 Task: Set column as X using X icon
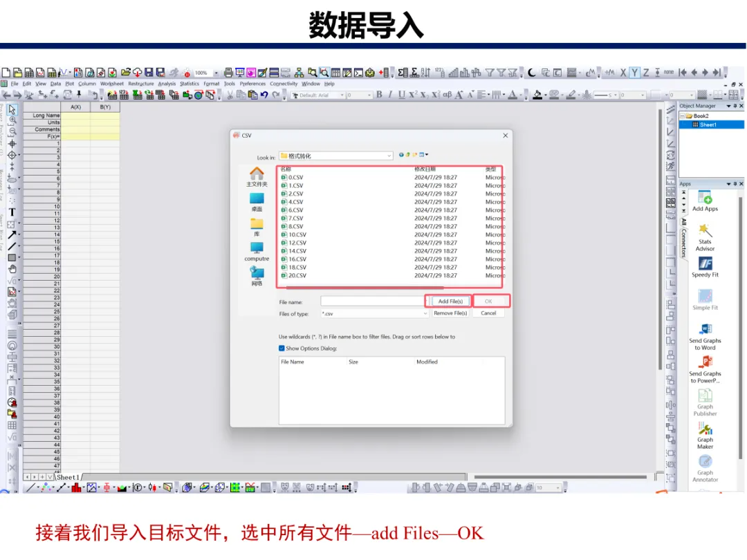623,73
